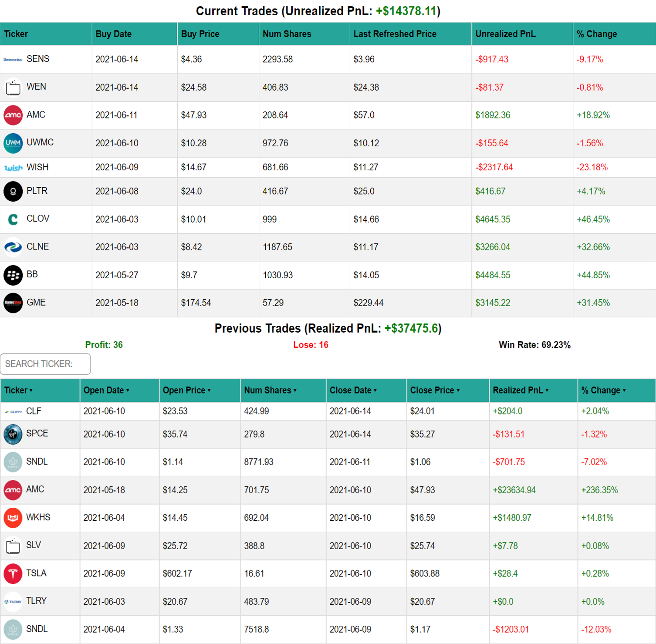Select the $47.93 buy price for AMC
Screen dimensions: 656x644
(194, 115)
